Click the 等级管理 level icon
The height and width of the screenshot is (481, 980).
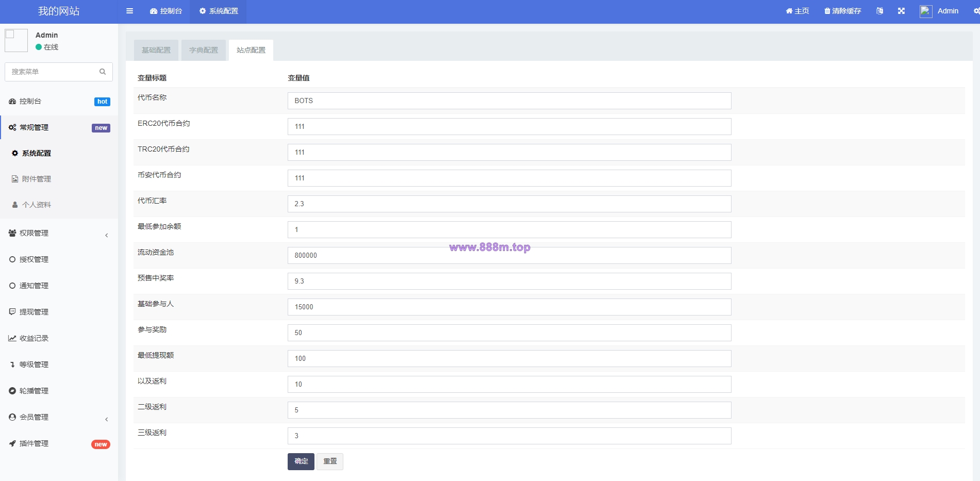(12, 364)
